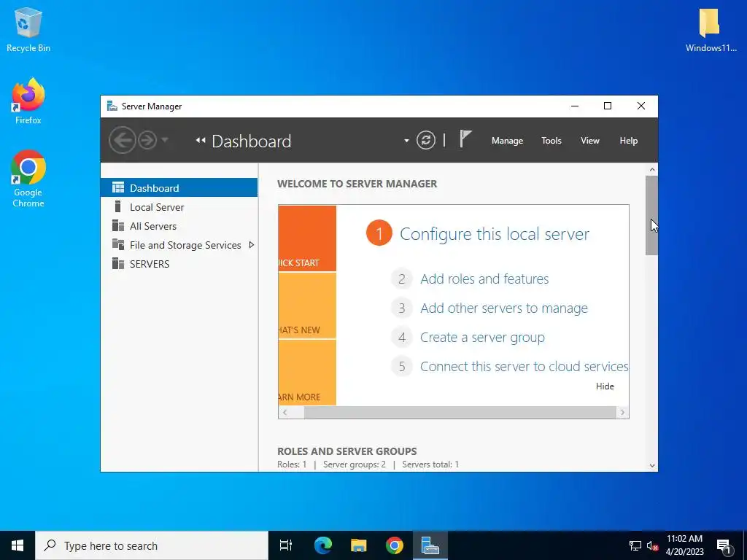Click the Forward navigation arrow icon

[x=147, y=141]
